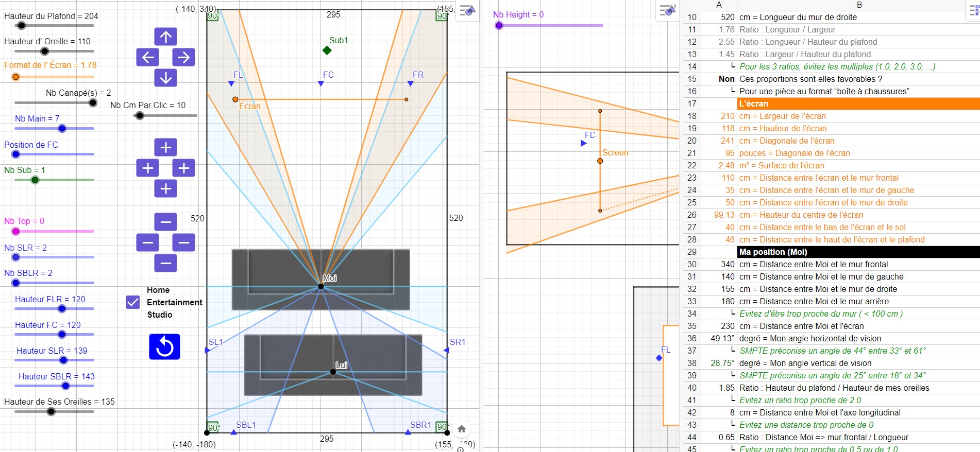
Task: Expand the spreadsheet style bar
Action: pos(974,11)
